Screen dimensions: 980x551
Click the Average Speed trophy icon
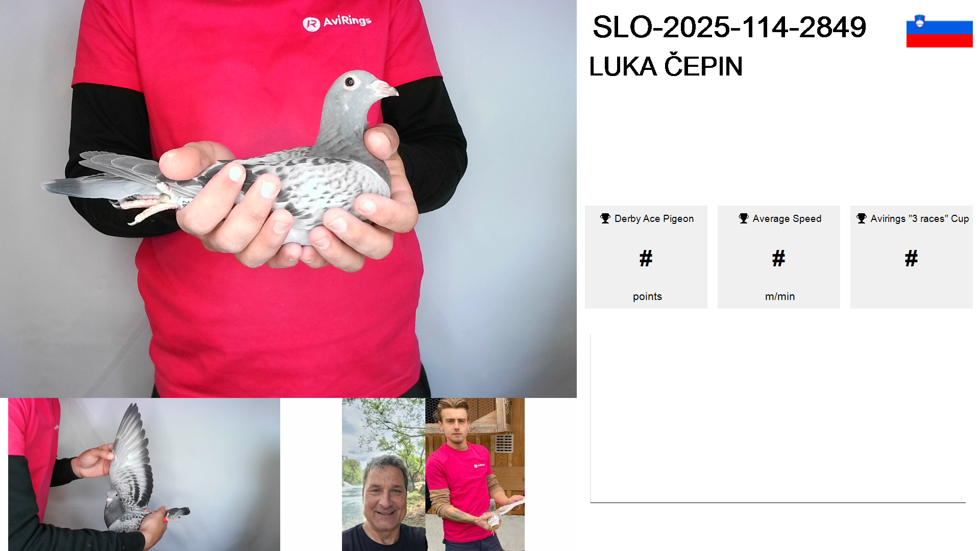[744, 218]
